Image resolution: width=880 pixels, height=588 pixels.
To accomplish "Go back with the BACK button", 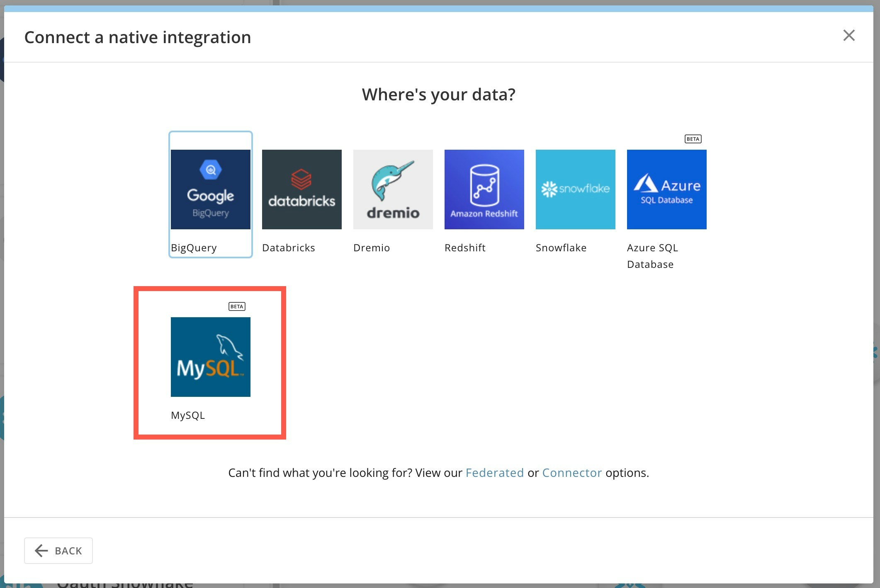I will [58, 551].
